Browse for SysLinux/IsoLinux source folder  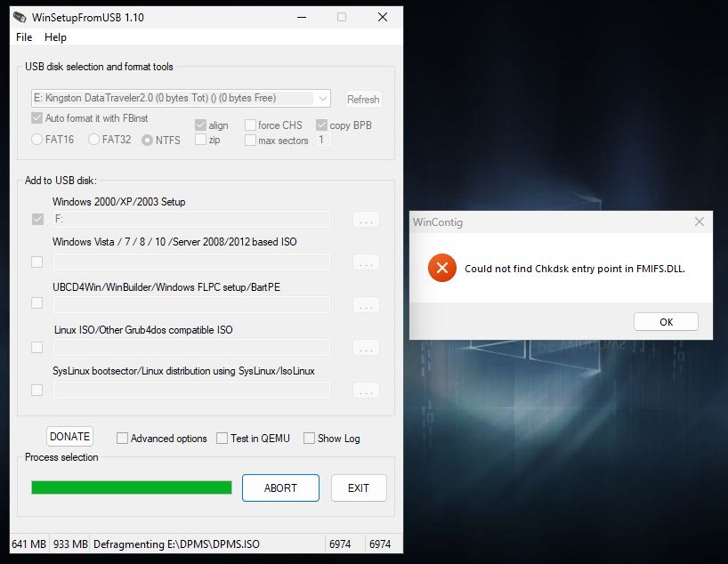point(366,390)
